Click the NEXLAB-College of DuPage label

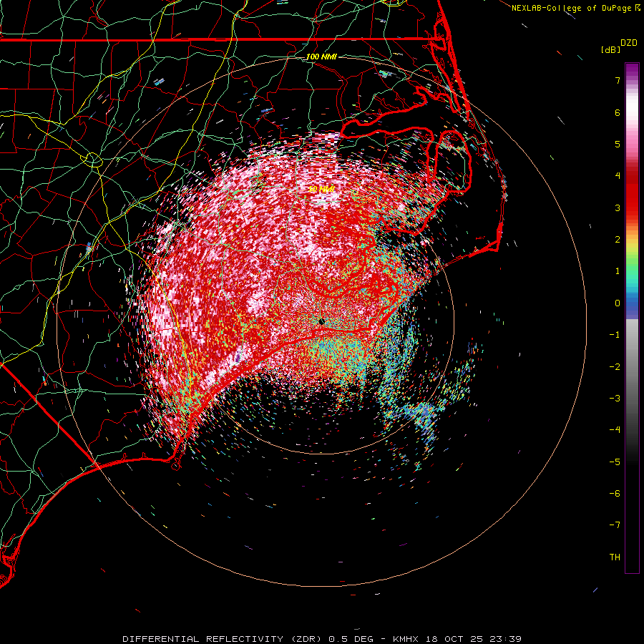(572, 8)
